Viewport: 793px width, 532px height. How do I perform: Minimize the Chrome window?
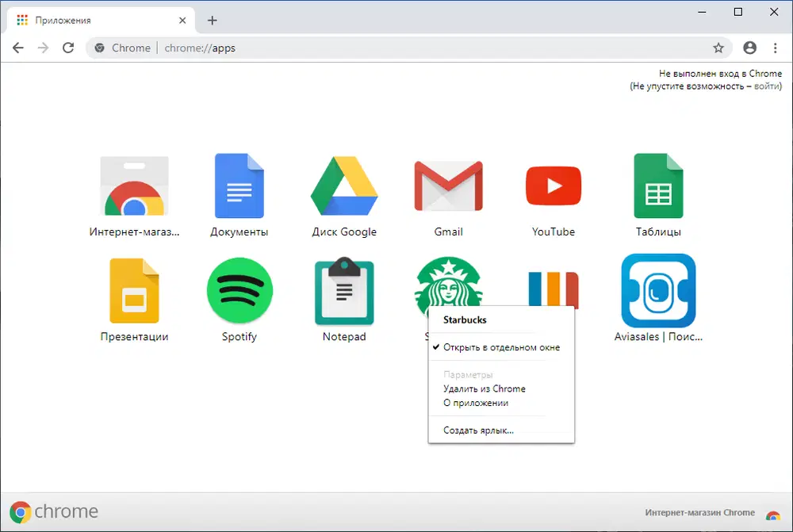[x=702, y=12]
